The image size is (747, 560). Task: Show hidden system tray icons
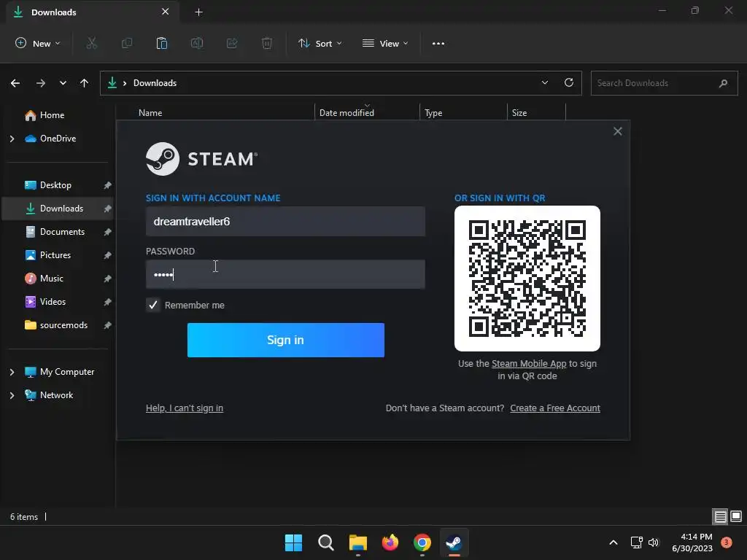pos(614,542)
